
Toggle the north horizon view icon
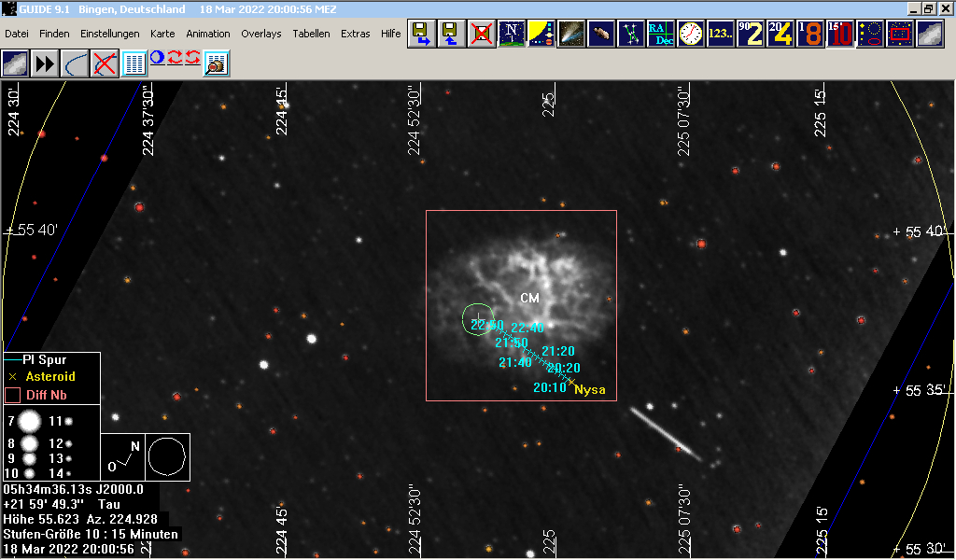click(511, 35)
